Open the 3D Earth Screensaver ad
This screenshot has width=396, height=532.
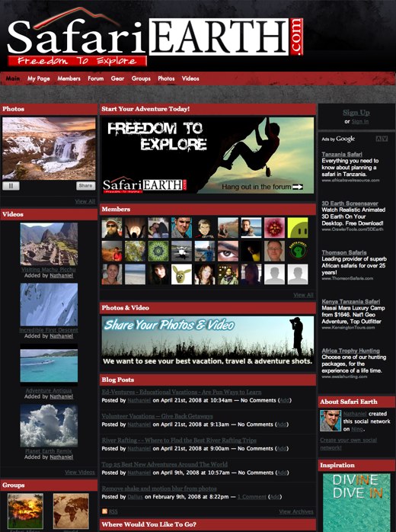point(350,204)
